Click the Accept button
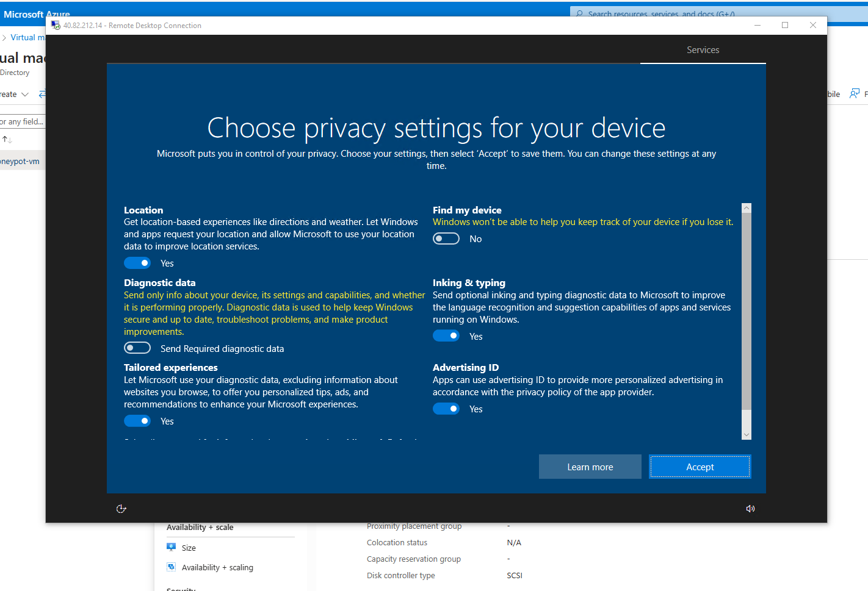The height and width of the screenshot is (591, 868). pos(700,467)
